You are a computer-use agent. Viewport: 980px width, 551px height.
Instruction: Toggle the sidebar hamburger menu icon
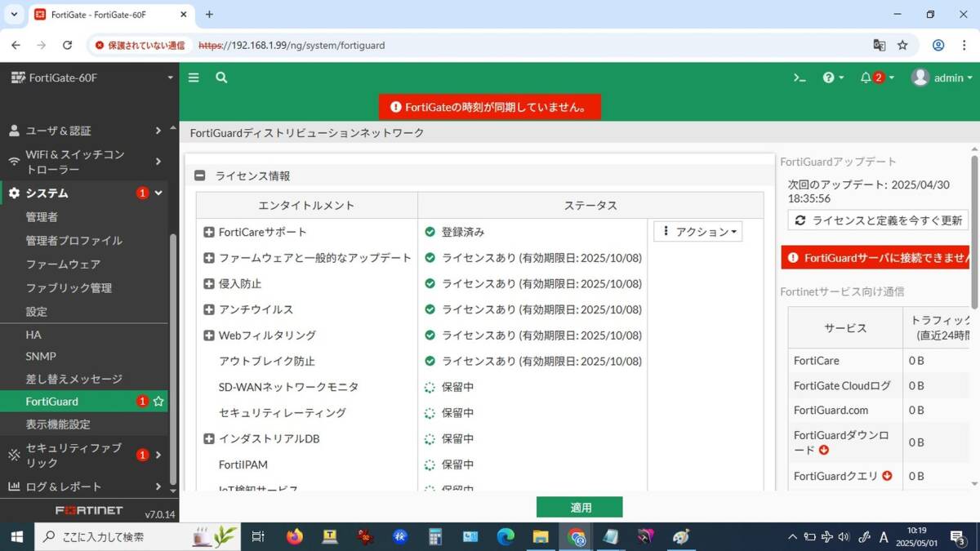pyautogui.click(x=194, y=78)
